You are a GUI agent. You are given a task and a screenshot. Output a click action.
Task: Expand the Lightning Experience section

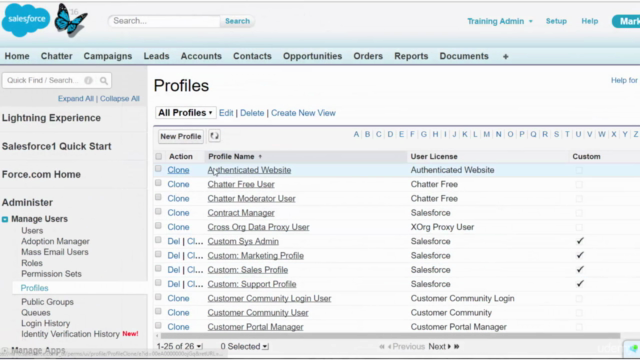(51, 118)
